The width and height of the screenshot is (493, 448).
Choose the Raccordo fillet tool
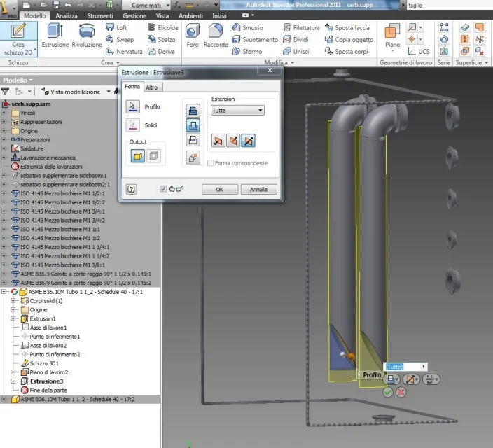pos(216,35)
